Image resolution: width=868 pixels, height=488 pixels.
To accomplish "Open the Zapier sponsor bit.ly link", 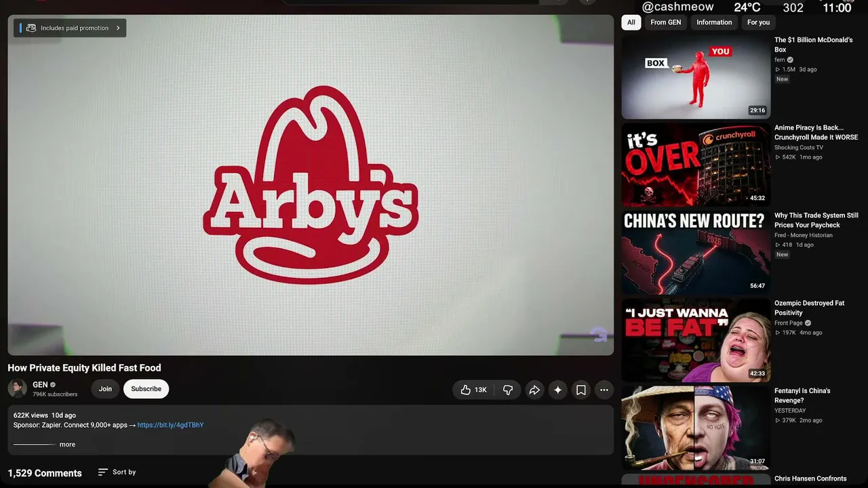I will [170, 425].
